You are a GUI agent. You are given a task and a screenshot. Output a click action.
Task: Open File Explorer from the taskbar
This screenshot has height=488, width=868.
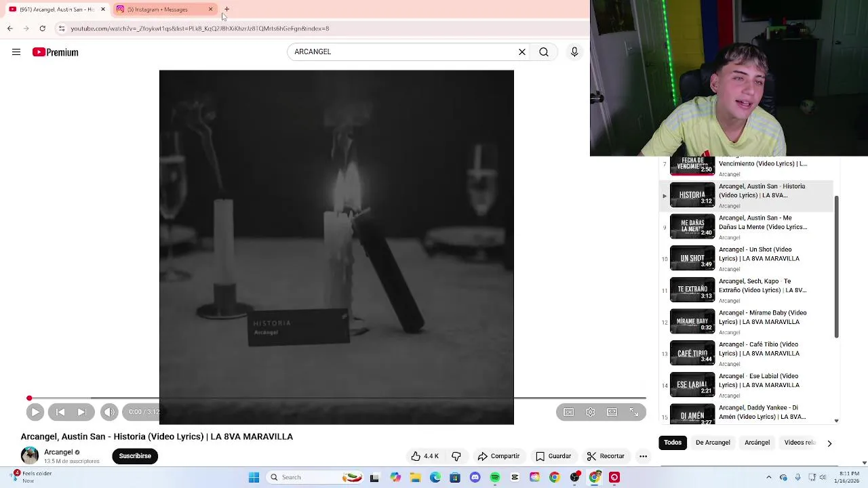click(x=415, y=478)
